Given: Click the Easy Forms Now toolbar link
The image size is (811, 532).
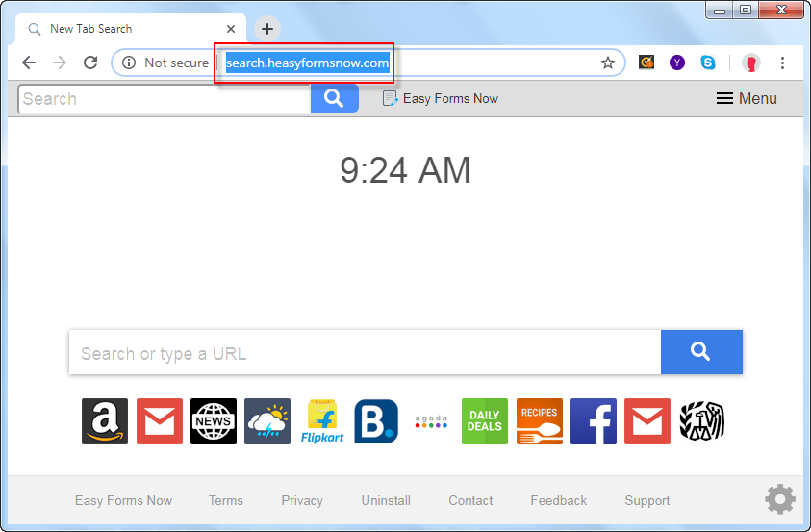Looking at the screenshot, I should pos(441,98).
